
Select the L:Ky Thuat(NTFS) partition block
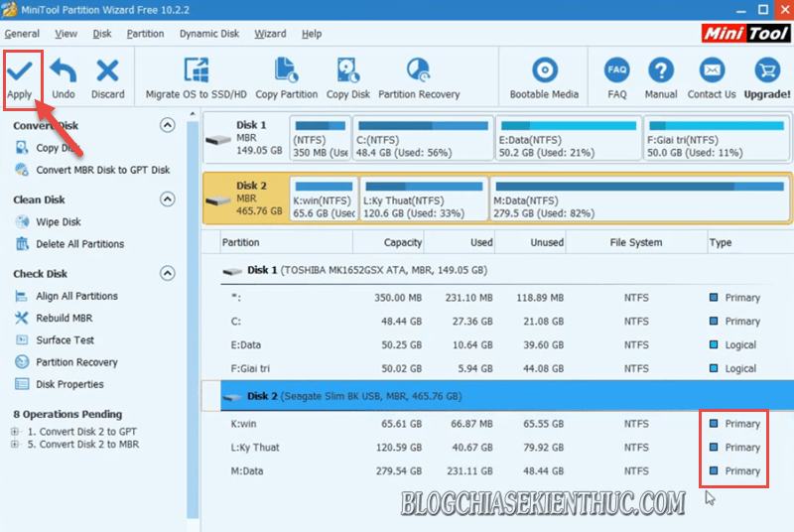click(x=424, y=199)
